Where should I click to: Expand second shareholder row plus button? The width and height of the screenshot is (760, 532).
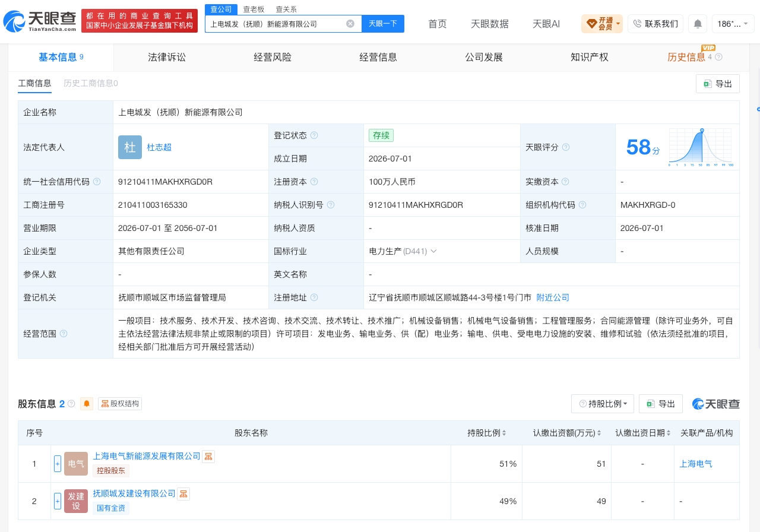[58, 501]
